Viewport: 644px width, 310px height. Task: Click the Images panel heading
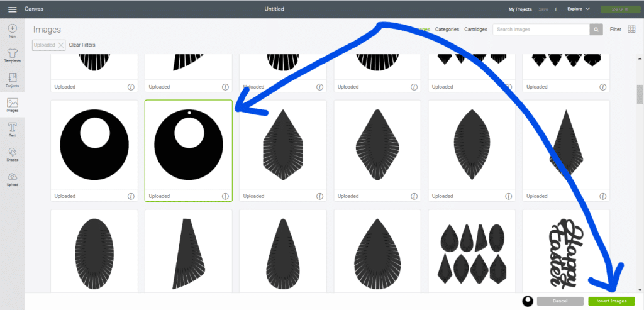(x=47, y=30)
